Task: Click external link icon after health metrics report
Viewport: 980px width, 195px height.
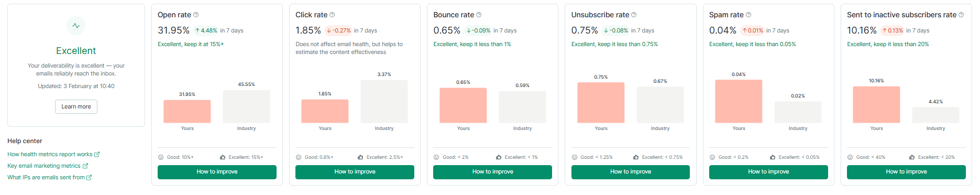Action: 97,155
